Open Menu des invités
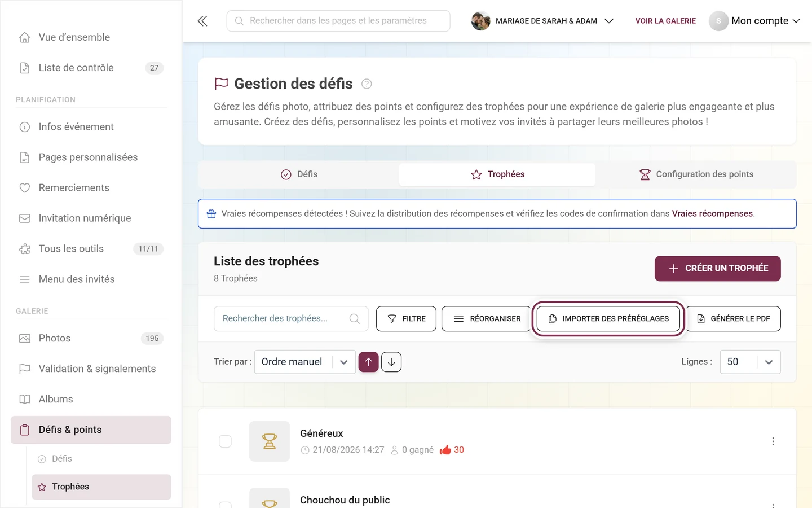 point(91,279)
